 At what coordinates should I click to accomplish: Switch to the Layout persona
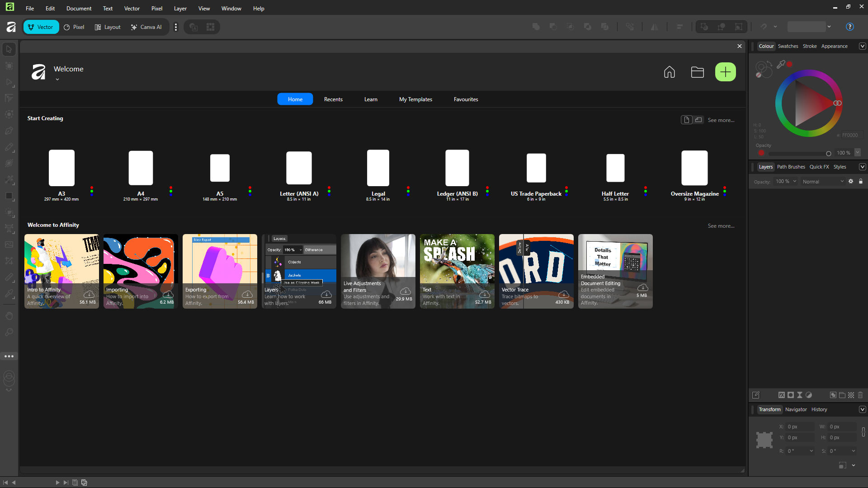click(x=107, y=27)
